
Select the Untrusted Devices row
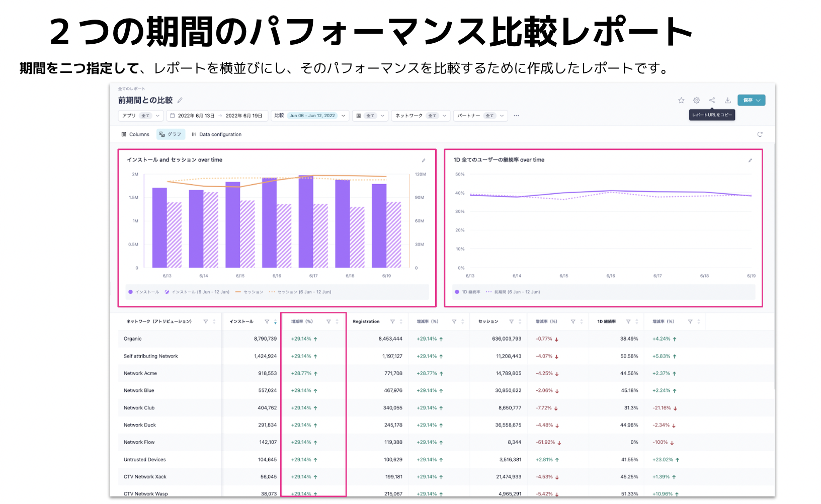446,460
